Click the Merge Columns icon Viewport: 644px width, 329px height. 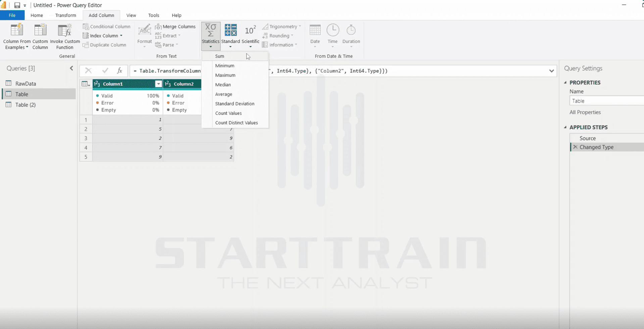tap(158, 26)
